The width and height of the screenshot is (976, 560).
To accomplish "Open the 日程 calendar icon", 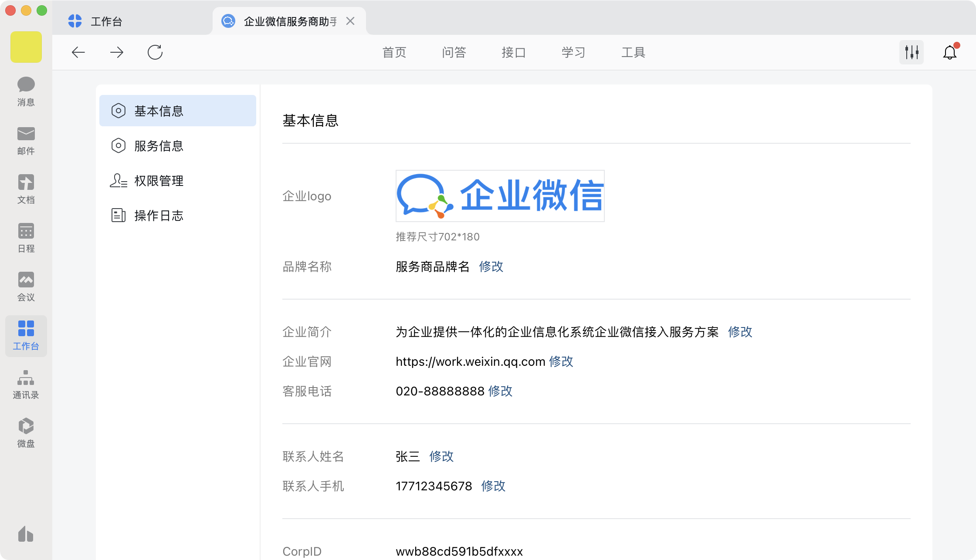I will click(26, 237).
